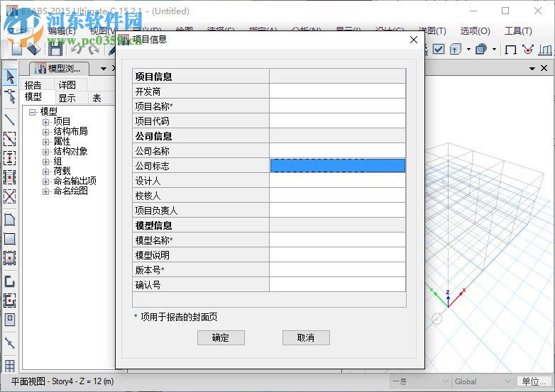Screen dimensions: 555x392
Task: Expand the 属性 tree node
Action: (x=45, y=142)
